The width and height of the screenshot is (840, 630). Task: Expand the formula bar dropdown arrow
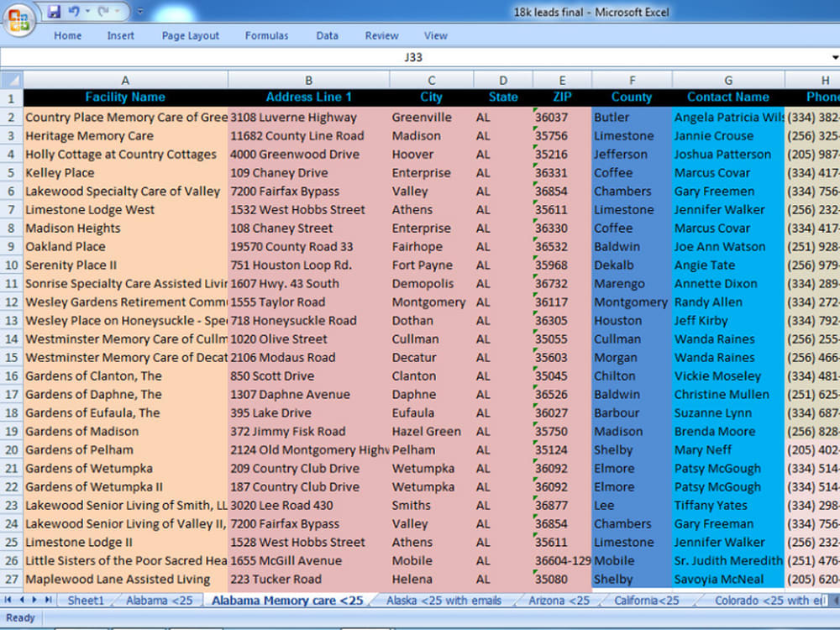835,57
